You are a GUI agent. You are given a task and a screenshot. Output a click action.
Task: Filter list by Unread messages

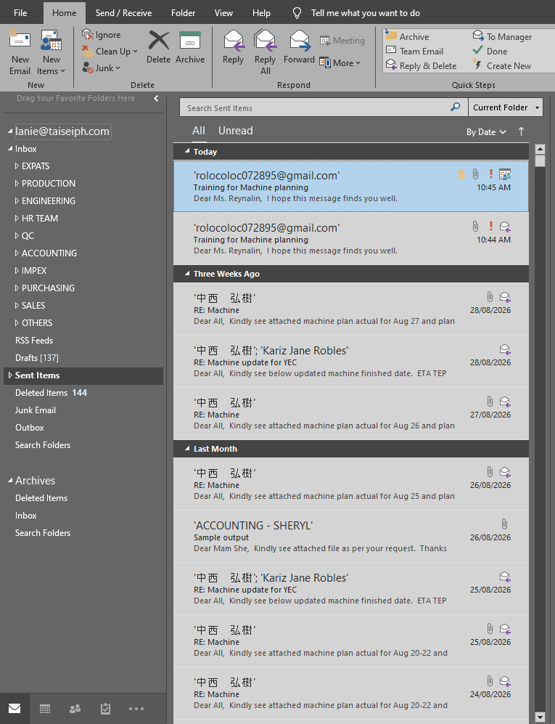tap(235, 131)
